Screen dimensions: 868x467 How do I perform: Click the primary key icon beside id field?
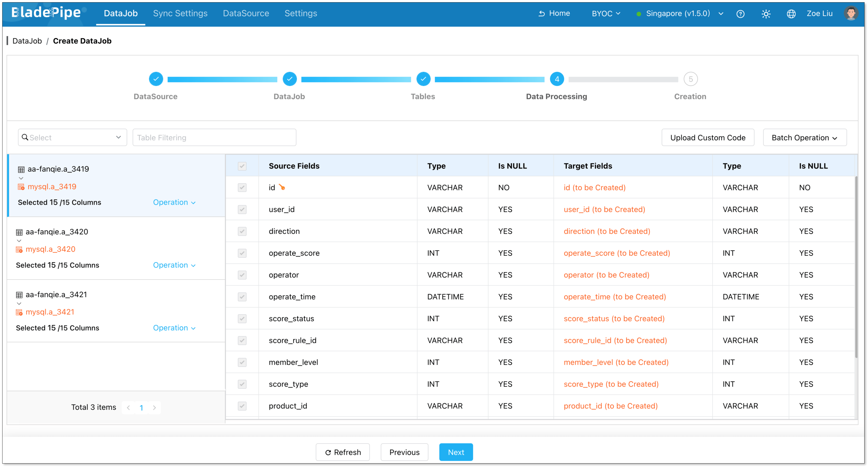pyautogui.click(x=282, y=187)
